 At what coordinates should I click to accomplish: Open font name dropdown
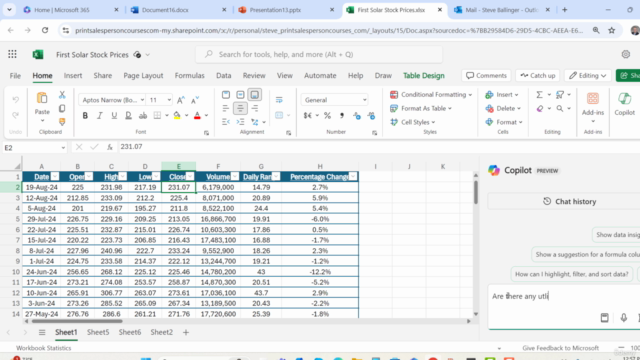tap(142, 100)
